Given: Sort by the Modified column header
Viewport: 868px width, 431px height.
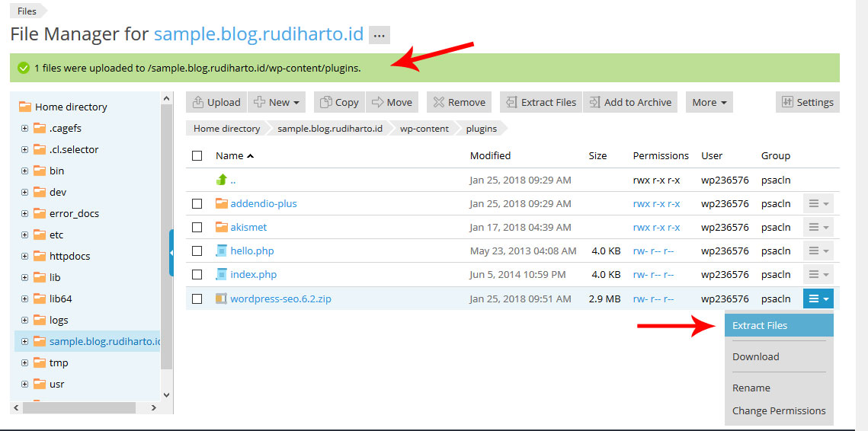Looking at the screenshot, I should [x=491, y=155].
